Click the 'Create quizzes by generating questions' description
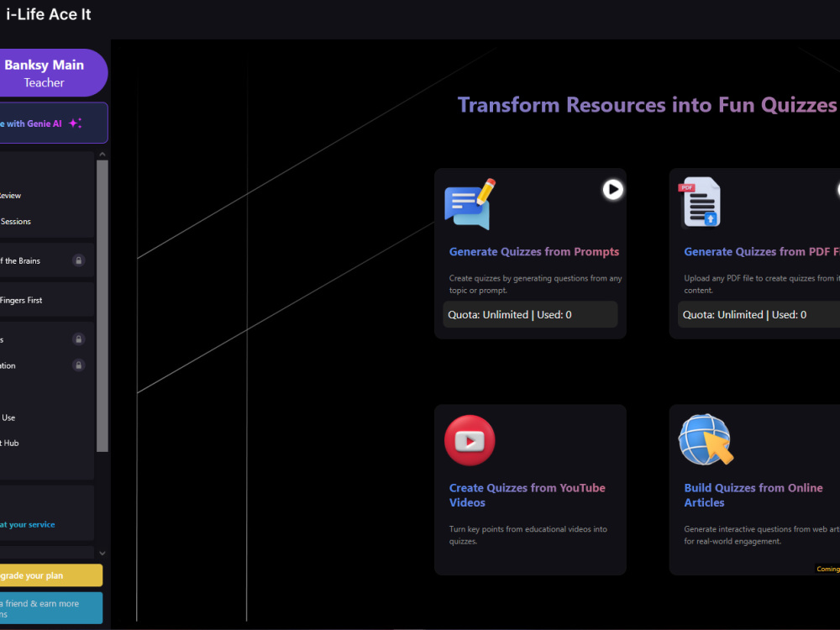Screen dimensions: 840x630 click(536, 285)
